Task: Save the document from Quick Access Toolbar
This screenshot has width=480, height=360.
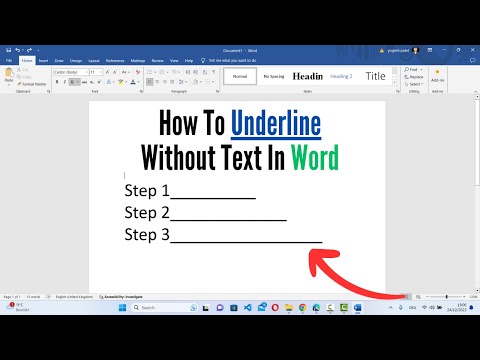Action: (9, 50)
